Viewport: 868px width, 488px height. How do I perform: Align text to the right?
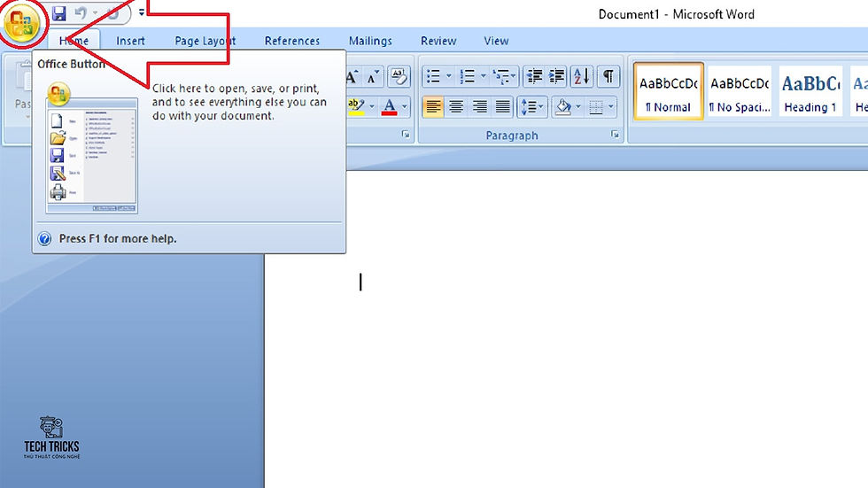coord(479,106)
